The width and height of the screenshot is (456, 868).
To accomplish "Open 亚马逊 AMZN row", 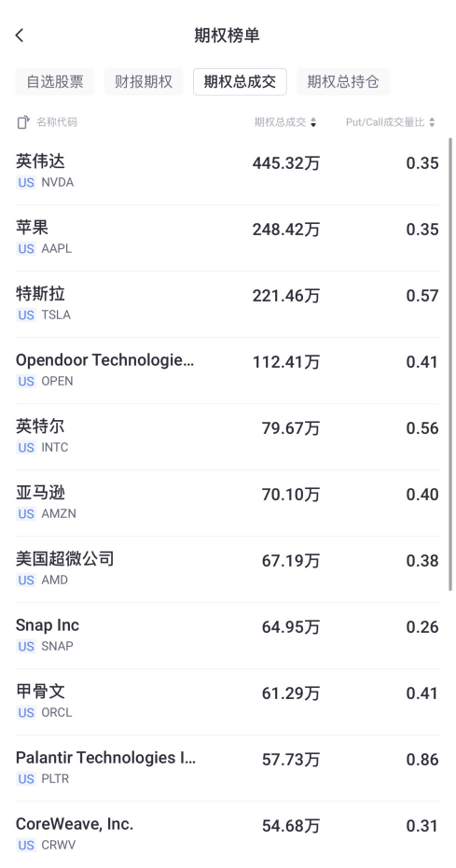I will (x=228, y=503).
